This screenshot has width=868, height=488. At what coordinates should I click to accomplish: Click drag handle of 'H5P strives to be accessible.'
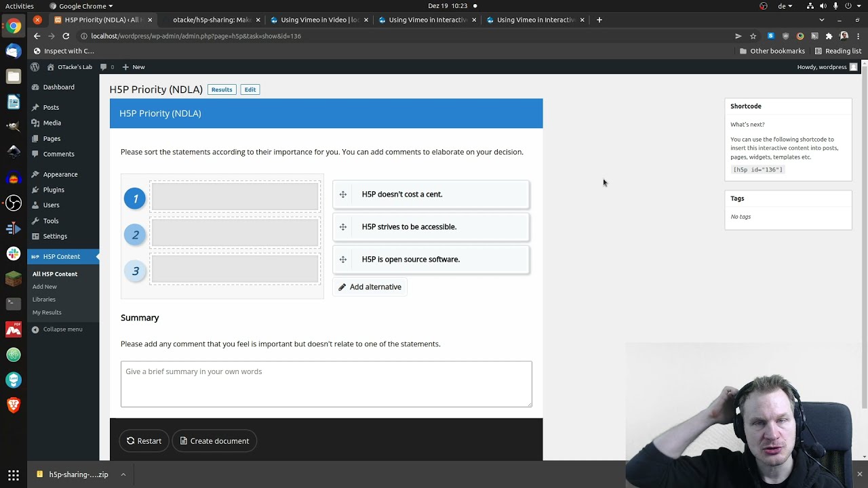point(343,227)
